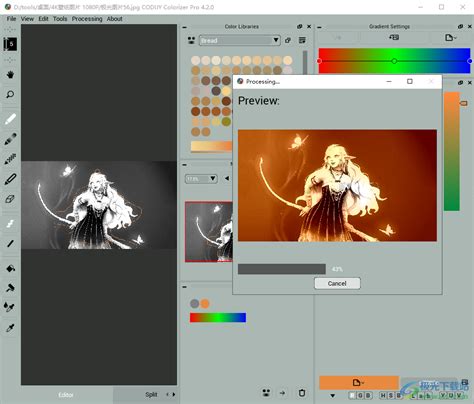Open the File menu

click(x=11, y=19)
